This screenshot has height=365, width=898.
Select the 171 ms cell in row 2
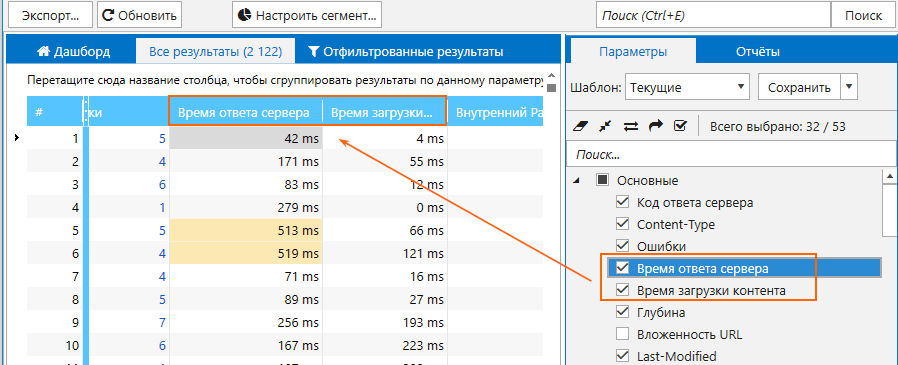click(246, 162)
